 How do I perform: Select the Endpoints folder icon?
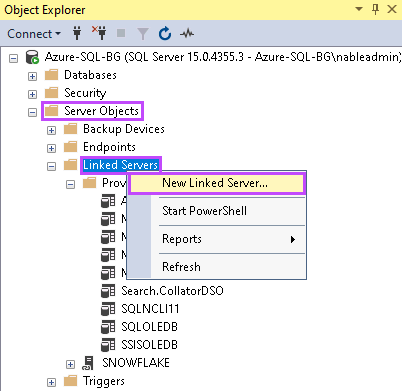click(70, 147)
